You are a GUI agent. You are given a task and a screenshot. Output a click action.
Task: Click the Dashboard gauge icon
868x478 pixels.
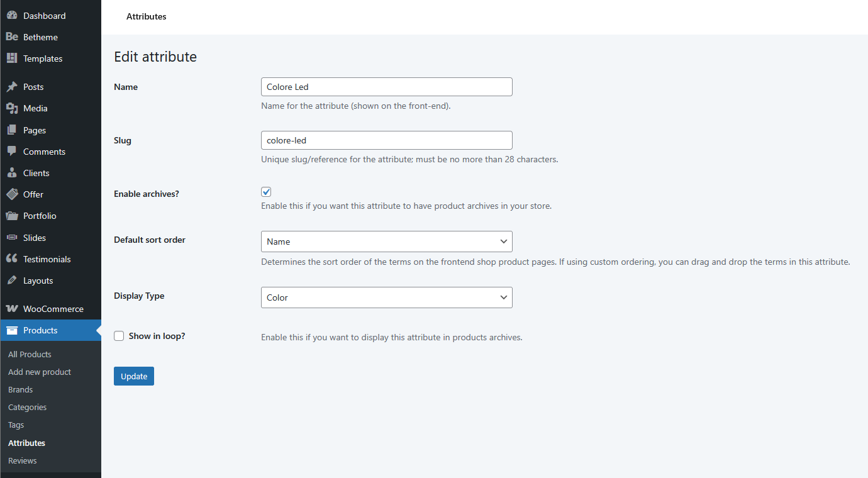(x=12, y=16)
